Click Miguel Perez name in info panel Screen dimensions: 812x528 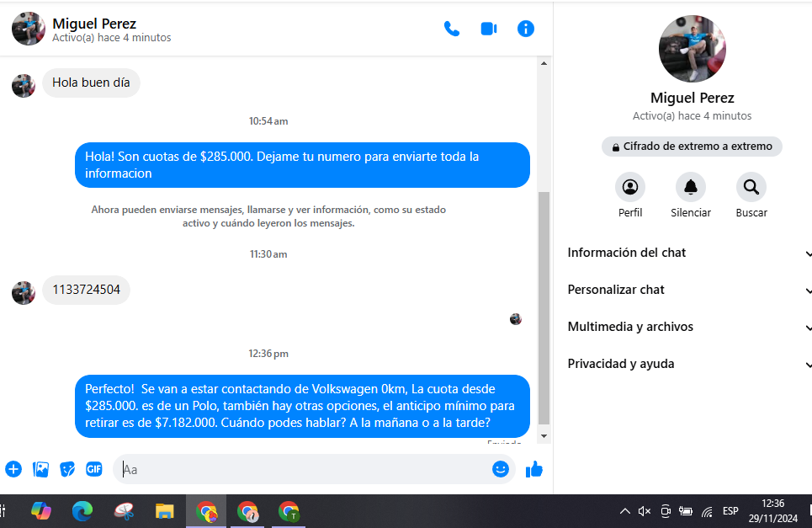(693, 98)
